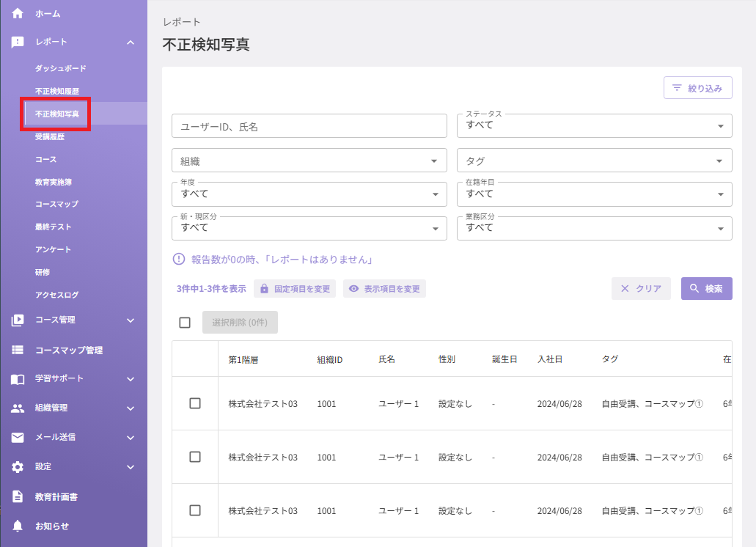Image resolution: width=756 pixels, height=547 pixels.
Task: Click the 絞り込み filter button
Action: point(697,88)
